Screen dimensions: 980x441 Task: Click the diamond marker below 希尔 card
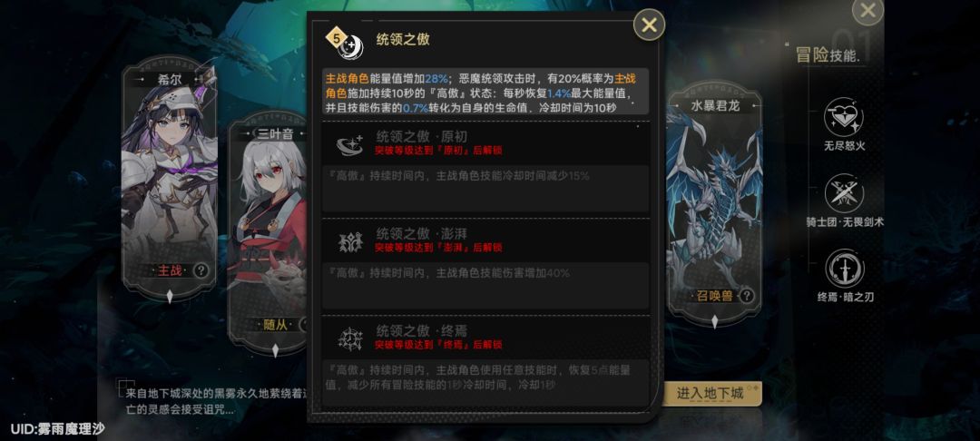coord(170,297)
